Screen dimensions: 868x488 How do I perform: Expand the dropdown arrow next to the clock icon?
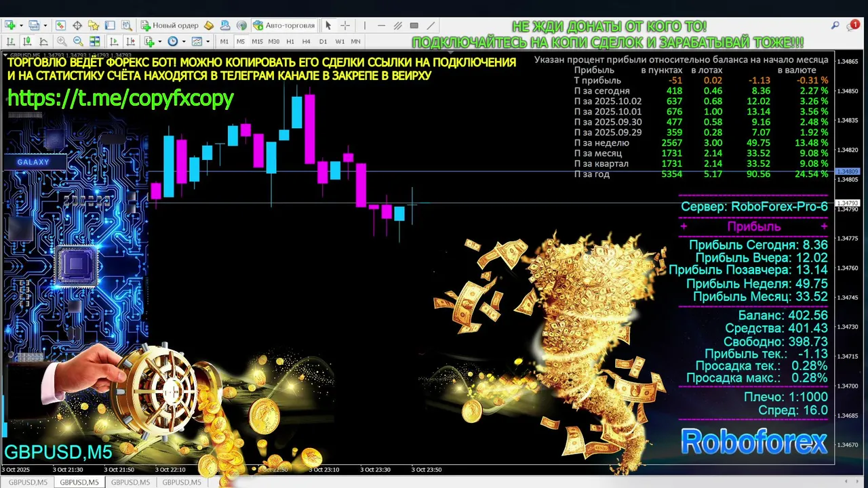click(184, 41)
